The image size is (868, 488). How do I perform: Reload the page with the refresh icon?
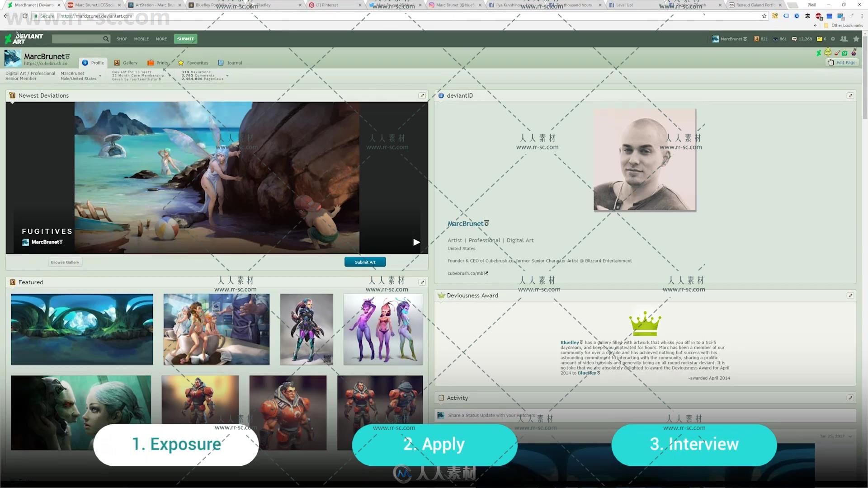25,16
